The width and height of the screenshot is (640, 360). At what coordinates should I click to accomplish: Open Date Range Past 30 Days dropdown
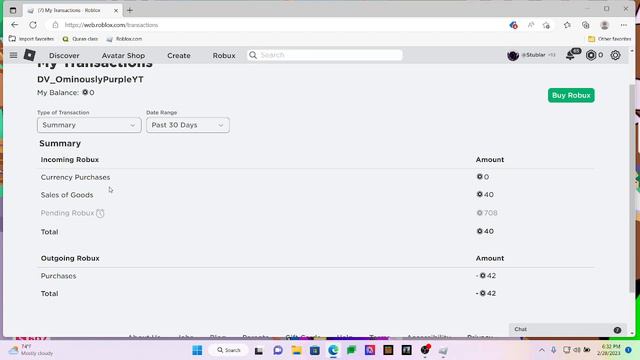(x=188, y=125)
